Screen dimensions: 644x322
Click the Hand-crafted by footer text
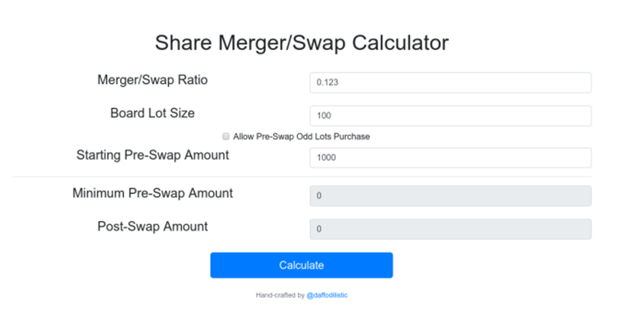click(x=282, y=295)
